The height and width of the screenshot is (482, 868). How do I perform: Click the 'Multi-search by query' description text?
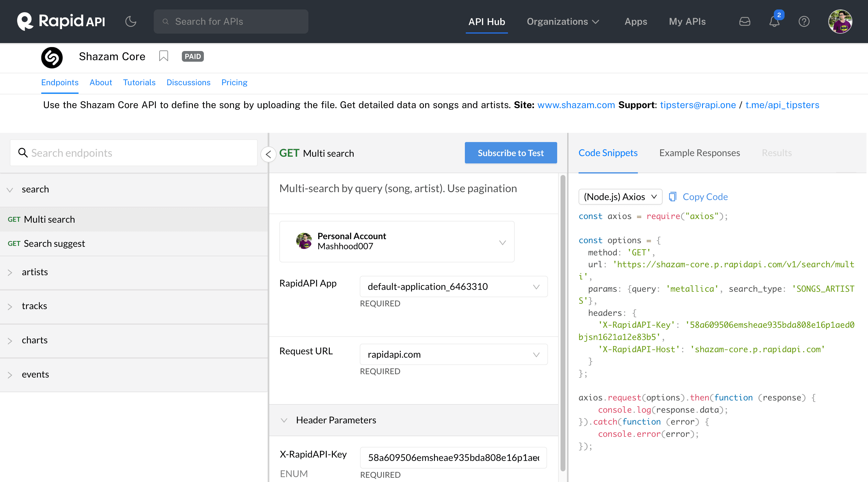(x=398, y=188)
